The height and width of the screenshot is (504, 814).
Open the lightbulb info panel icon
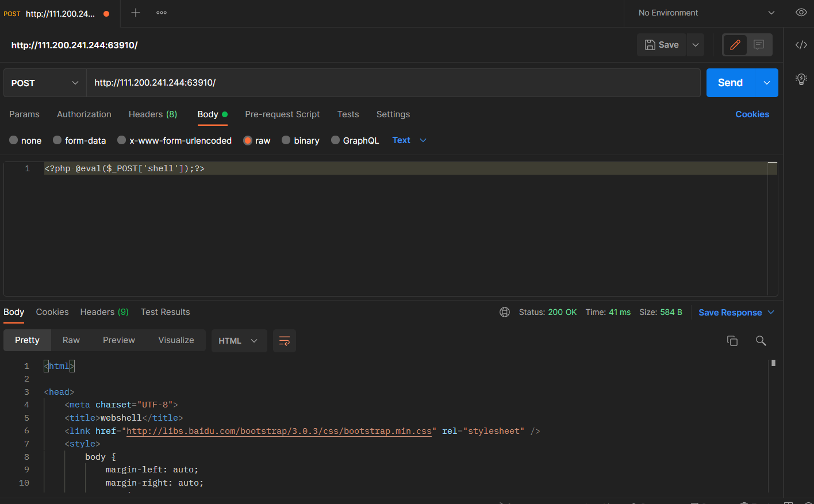[801, 79]
